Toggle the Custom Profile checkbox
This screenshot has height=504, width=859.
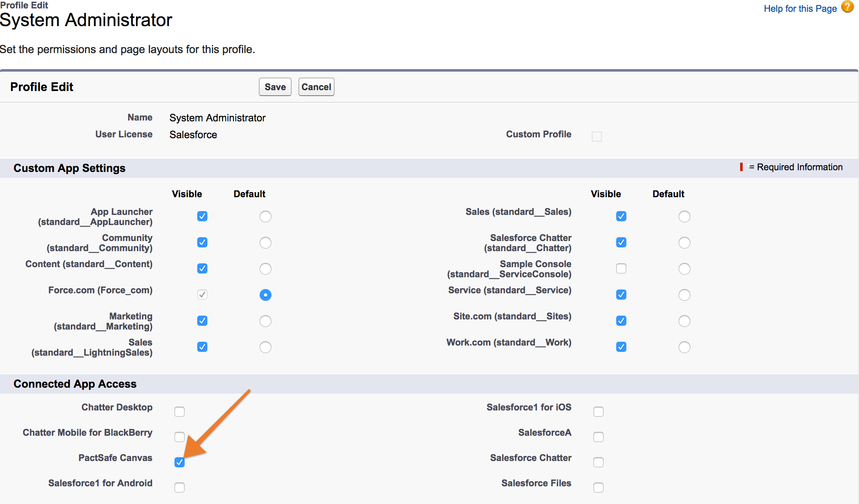pyautogui.click(x=597, y=136)
